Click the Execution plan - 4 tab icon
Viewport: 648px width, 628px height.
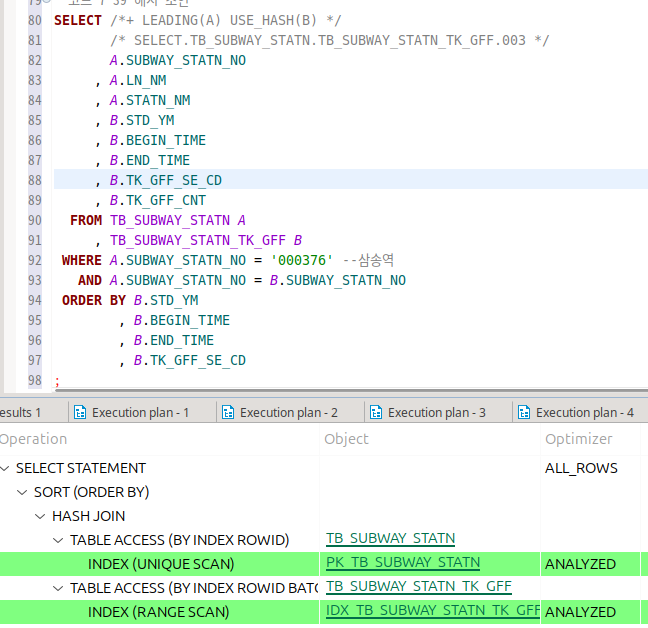pyautogui.click(x=523, y=412)
